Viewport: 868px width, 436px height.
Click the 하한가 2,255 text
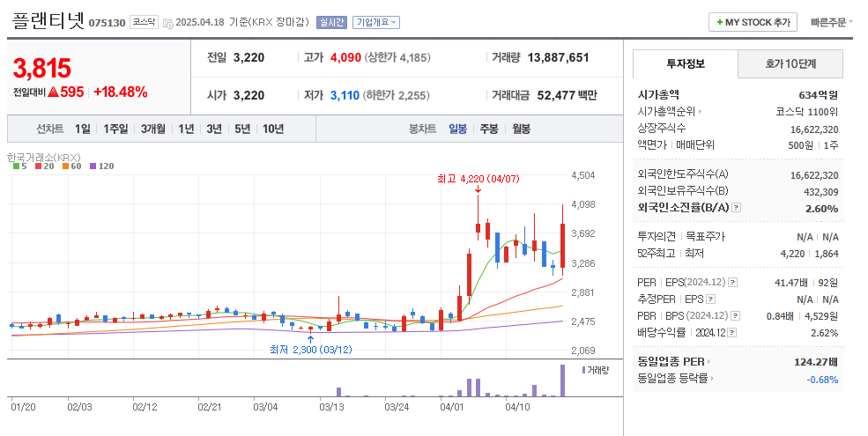(x=396, y=95)
